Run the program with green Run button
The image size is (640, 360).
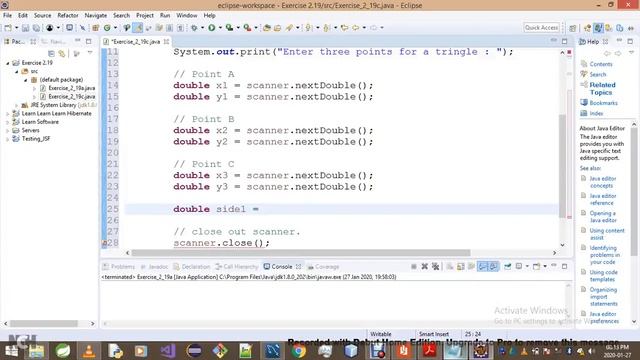point(211,28)
